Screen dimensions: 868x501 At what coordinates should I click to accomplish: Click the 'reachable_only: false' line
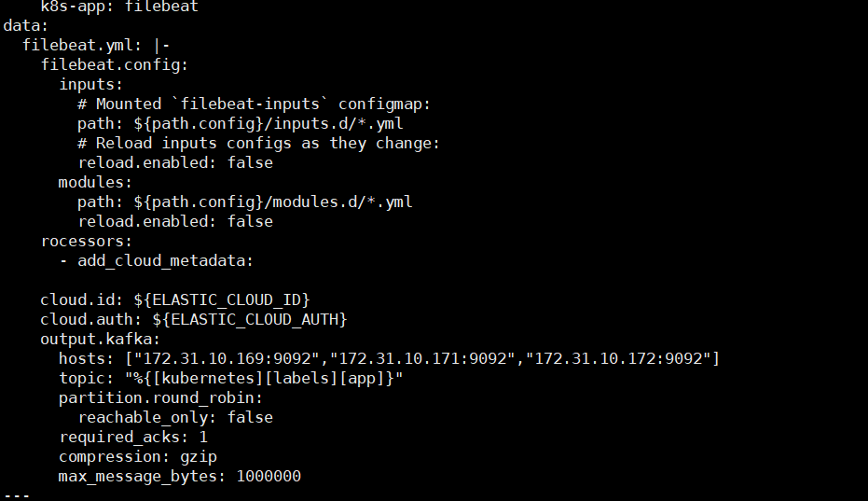175,417
